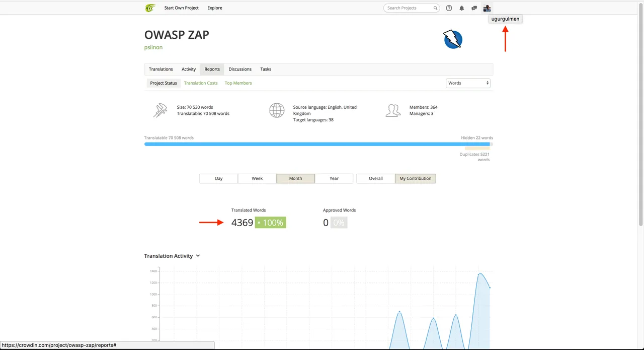Open the Words units dropdown

468,83
